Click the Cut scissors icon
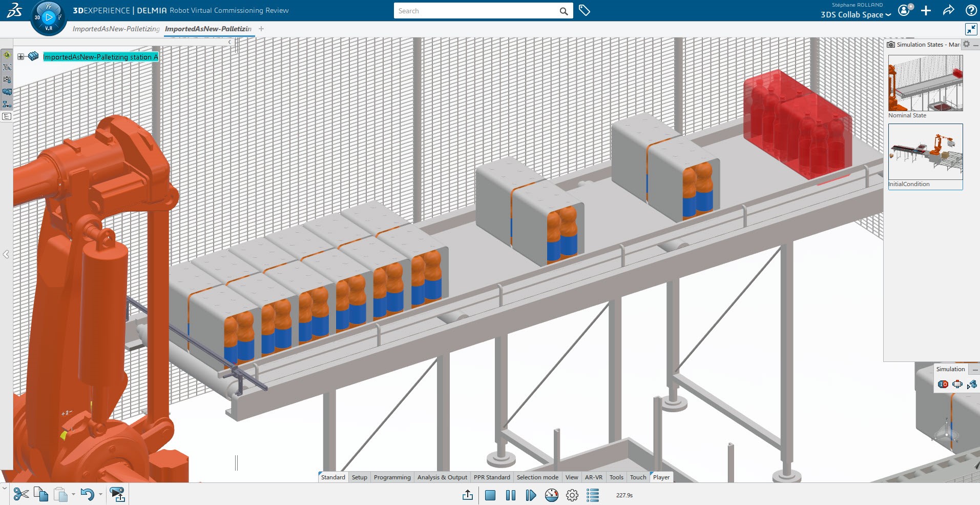 (x=21, y=494)
